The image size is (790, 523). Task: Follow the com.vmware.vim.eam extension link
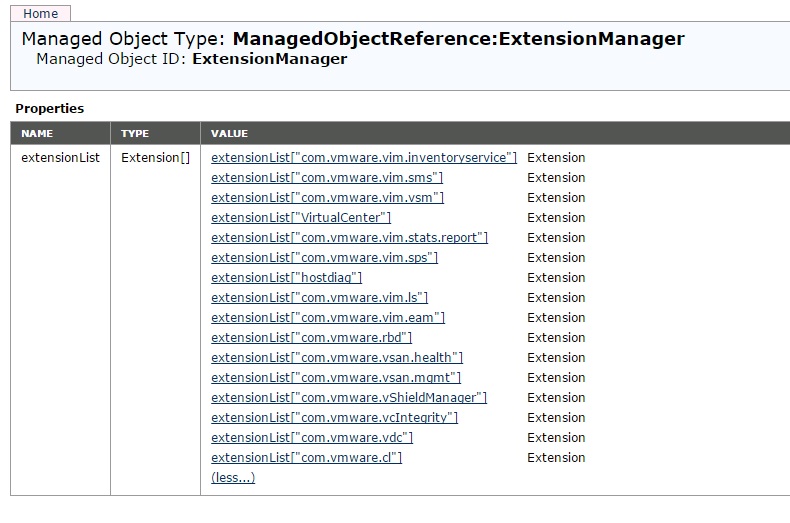(x=328, y=318)
